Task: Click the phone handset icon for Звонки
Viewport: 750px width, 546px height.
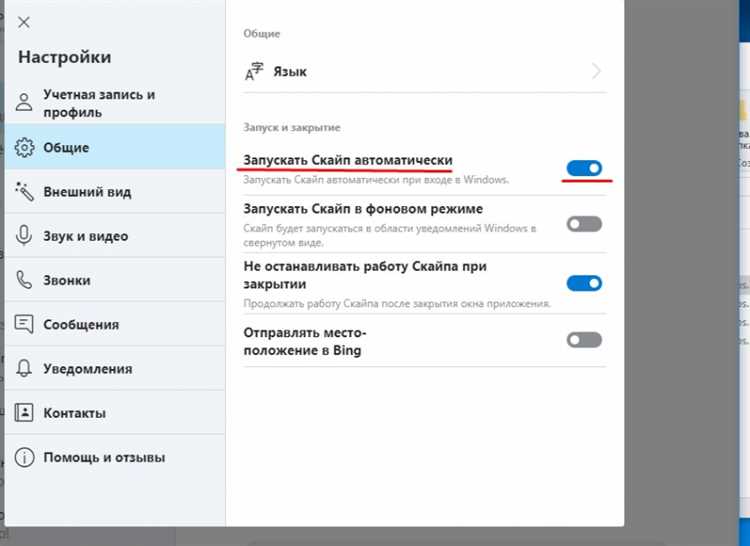Action: [x=25, y=281]
